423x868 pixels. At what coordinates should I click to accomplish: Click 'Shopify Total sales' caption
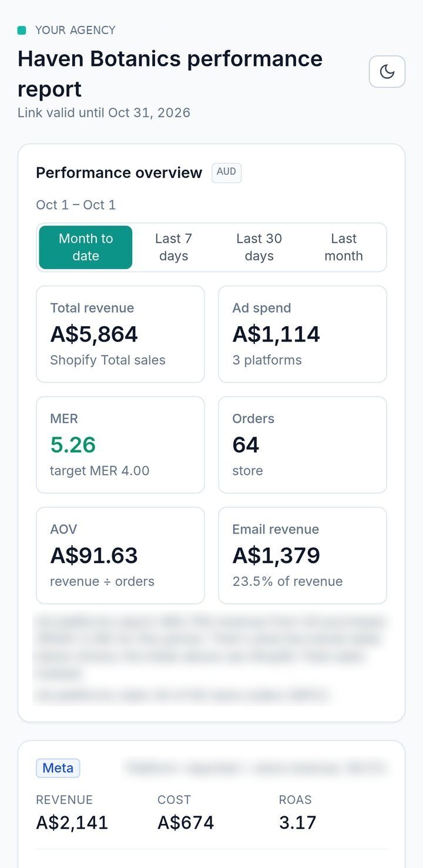[x=108, y=360]
